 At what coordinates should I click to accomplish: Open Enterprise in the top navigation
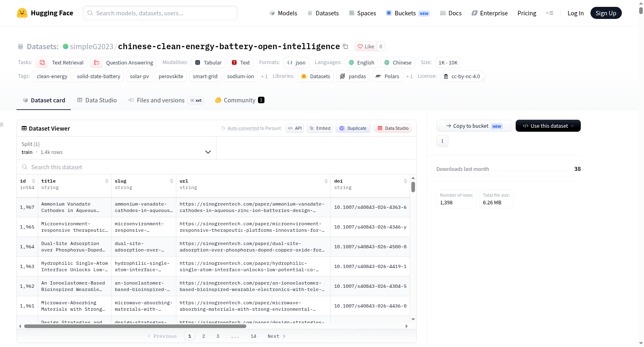click(x=489, y=13)
